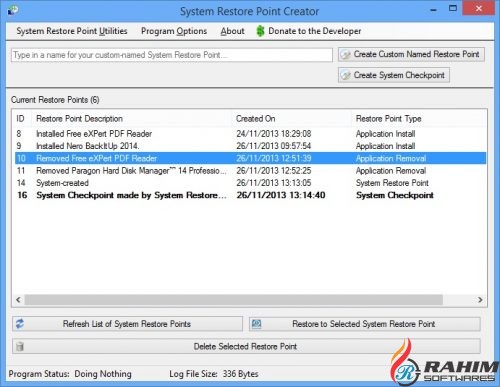Screen dimensions: 500x387
Task: Select the System-created restore point row
Action: point(250,183)
